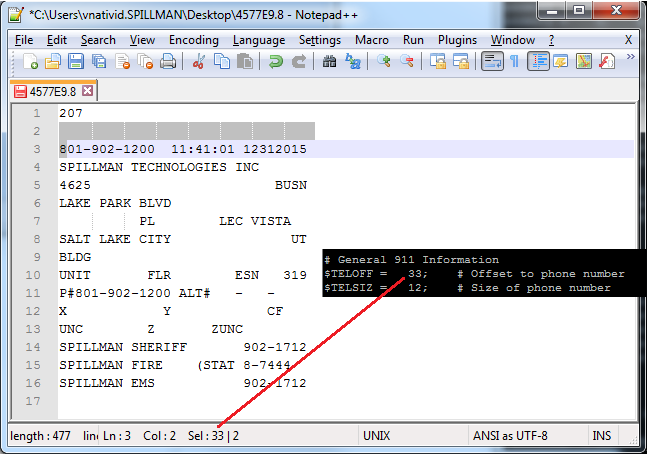Viewport: 647px width, 454px height.
Task: Open the Encoding menu
Action: point(194,40)
